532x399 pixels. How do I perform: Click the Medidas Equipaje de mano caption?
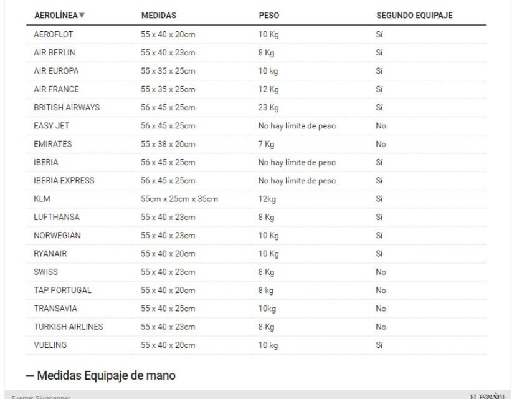pyautogui.click(x=106, y=375)
